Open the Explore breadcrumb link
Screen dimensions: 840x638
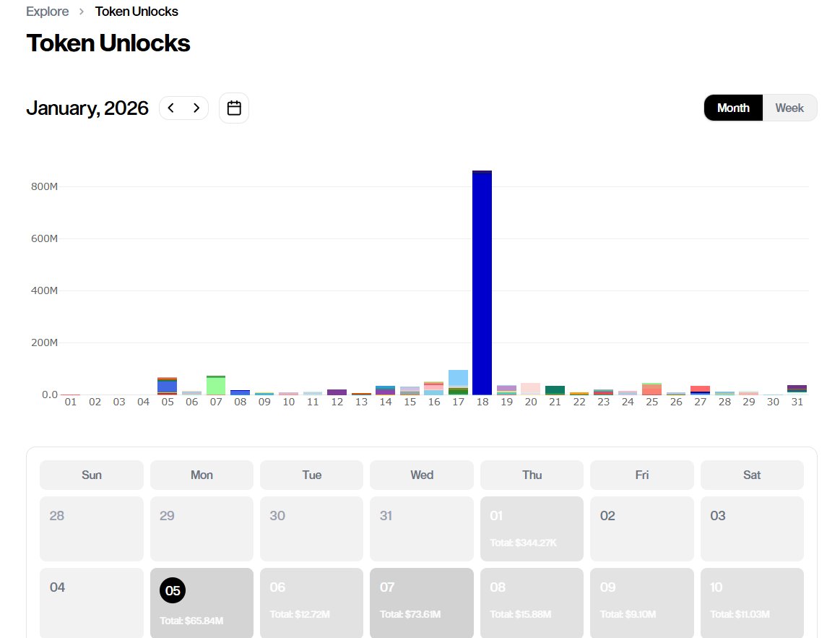(47, 11)
